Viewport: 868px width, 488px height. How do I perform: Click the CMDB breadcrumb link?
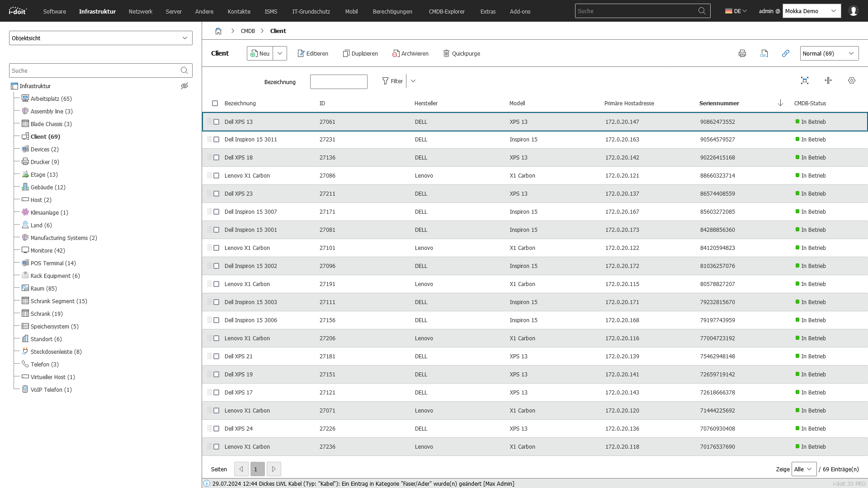coord(248,31)
